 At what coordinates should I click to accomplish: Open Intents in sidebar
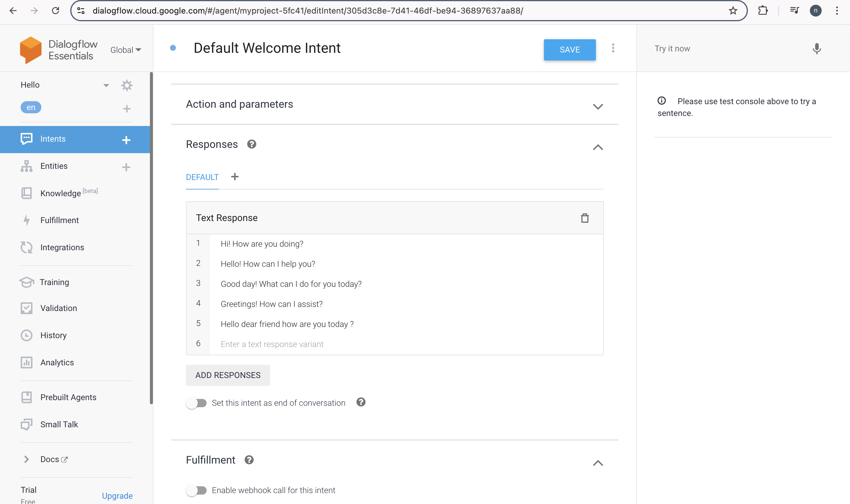53,139
